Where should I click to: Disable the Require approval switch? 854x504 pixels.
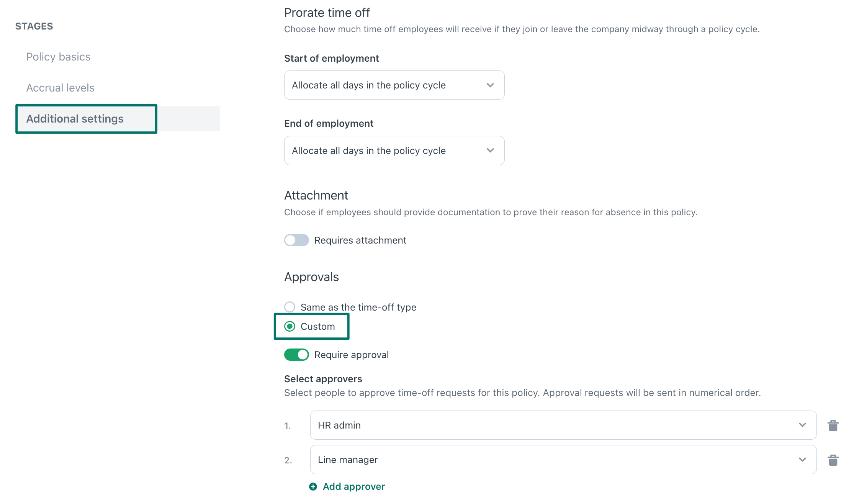[296, 355]
